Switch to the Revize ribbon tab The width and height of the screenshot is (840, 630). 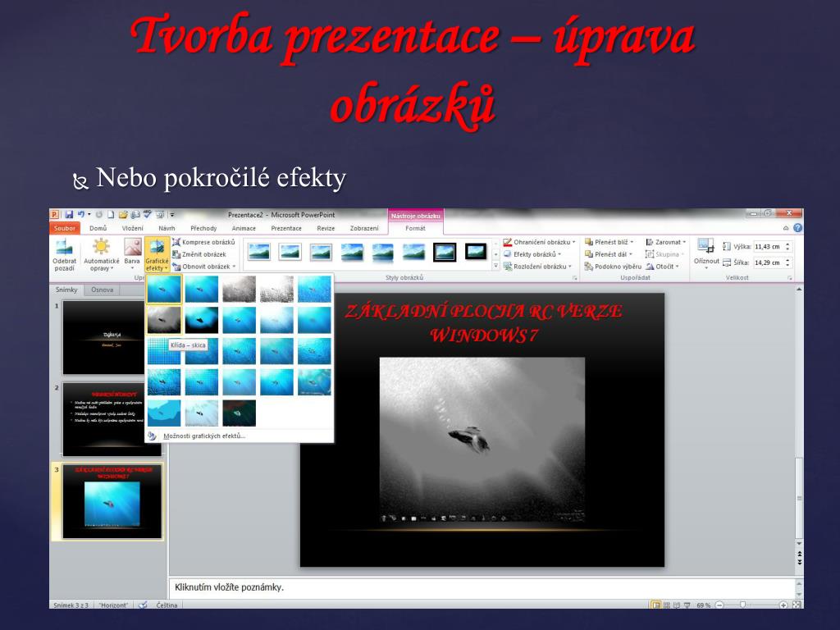326,228
